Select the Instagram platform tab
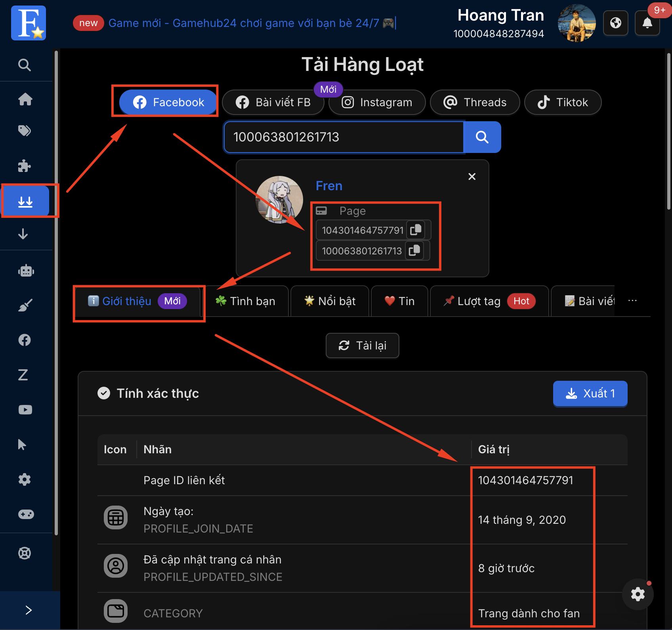Image resolution: width=672 pixels, height=630 pixels. click(377, 102)
